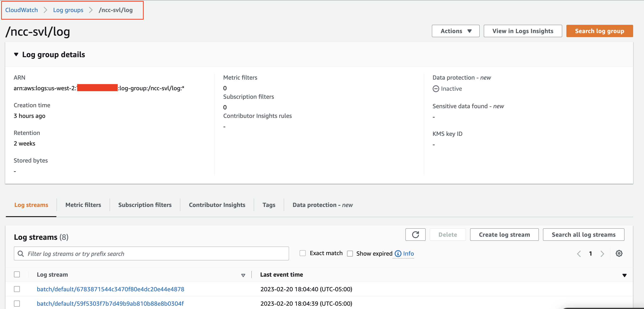Open the Log groups breadcrumb link

[68, 10]
